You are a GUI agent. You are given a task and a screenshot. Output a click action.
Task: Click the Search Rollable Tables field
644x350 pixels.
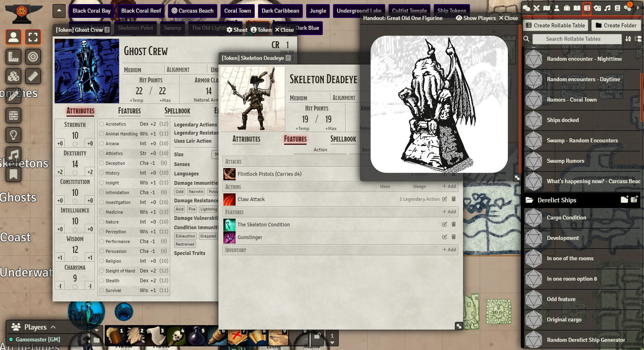tap(573, 39)
